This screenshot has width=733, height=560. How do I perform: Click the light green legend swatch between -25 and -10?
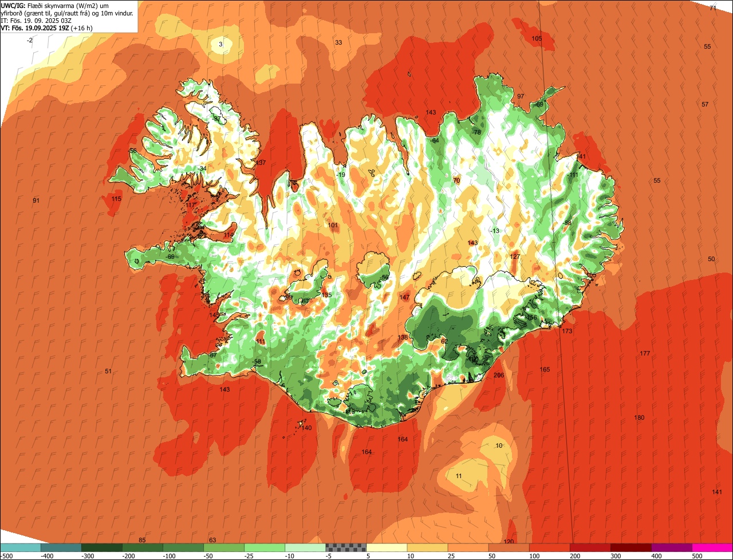point(265,547)
